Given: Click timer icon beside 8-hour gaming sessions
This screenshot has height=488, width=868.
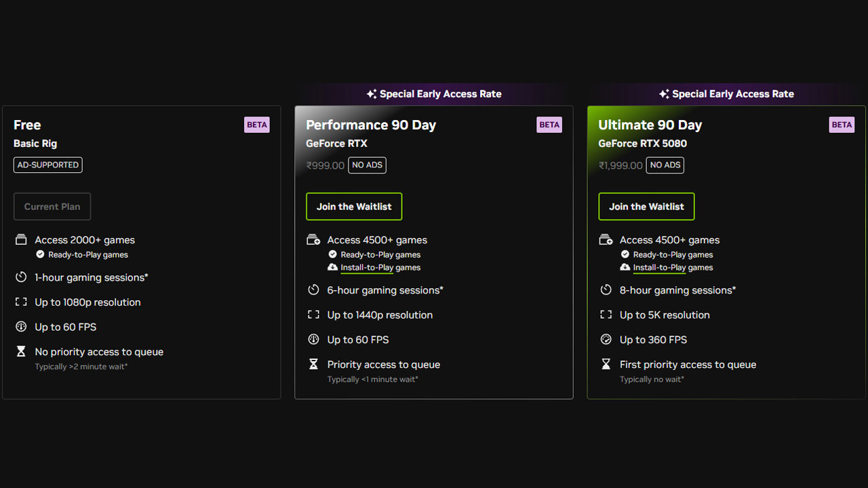Looking at the screenshot, I should click(606, 290).
